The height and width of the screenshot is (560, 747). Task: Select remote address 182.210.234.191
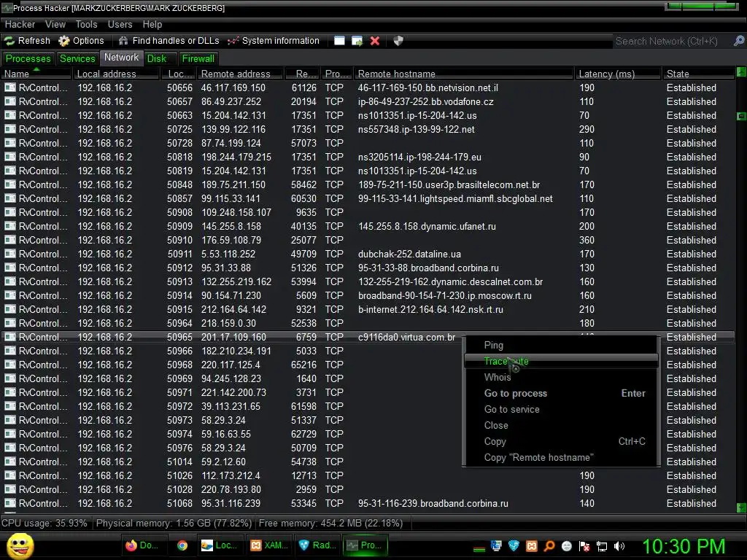coord(236,351)
